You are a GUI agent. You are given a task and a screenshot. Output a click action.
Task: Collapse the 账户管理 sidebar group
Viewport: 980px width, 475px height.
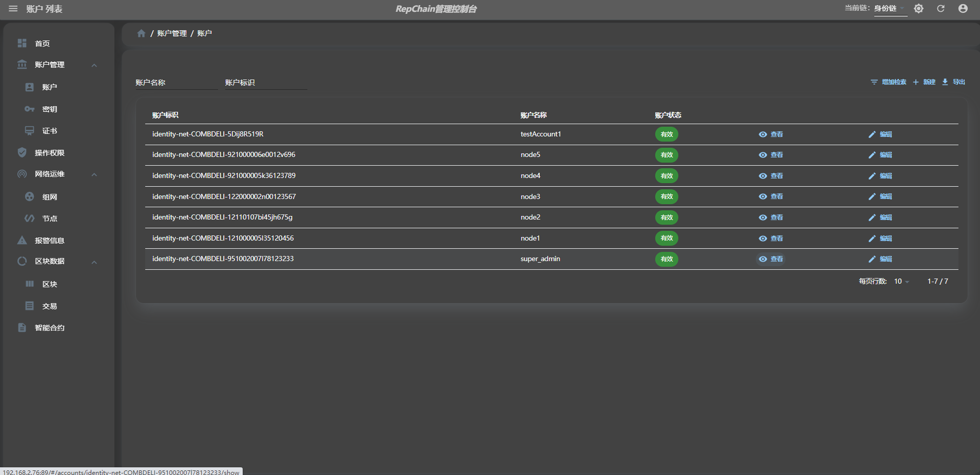click(x=58, y=65)
